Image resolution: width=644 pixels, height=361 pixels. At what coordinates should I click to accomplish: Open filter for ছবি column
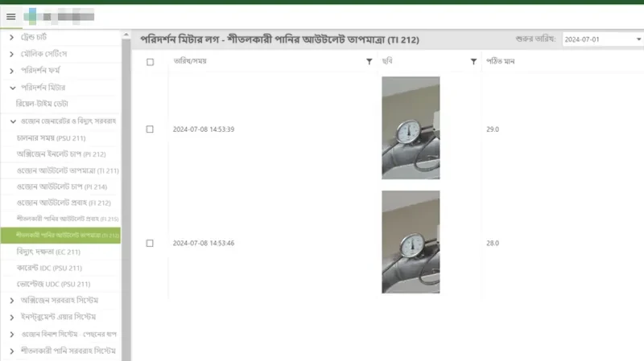473,62
